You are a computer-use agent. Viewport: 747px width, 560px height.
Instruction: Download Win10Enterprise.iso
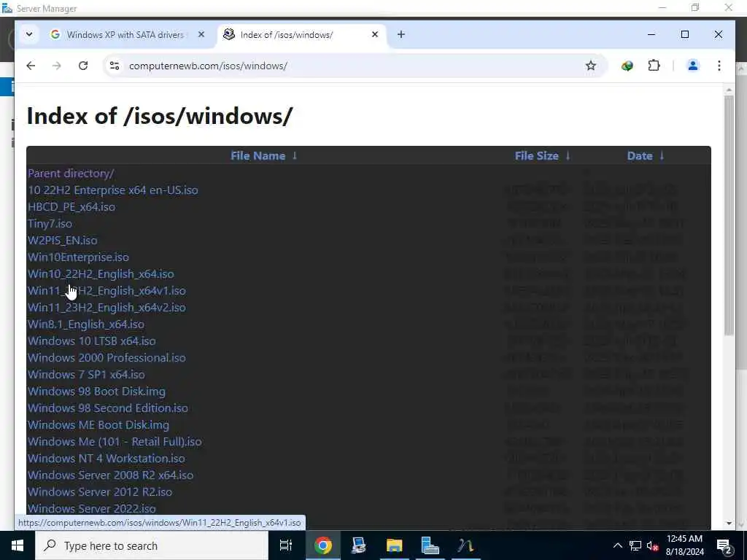78,257
